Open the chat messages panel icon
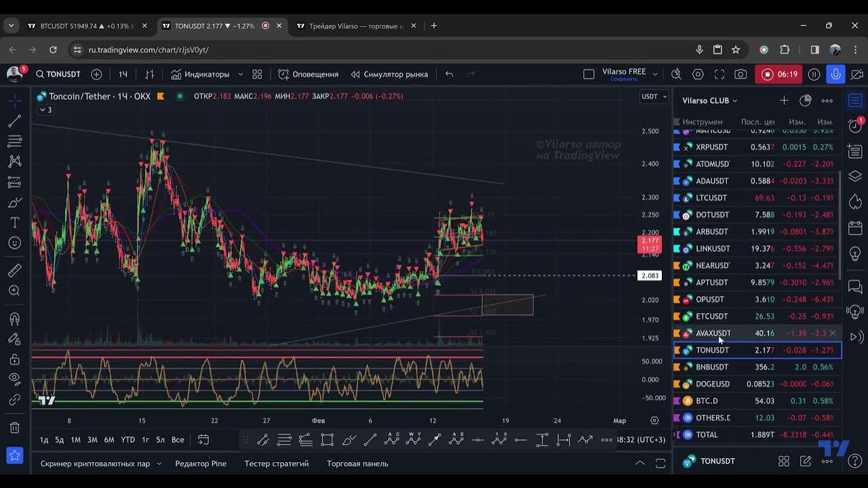 tap(856, 287)
